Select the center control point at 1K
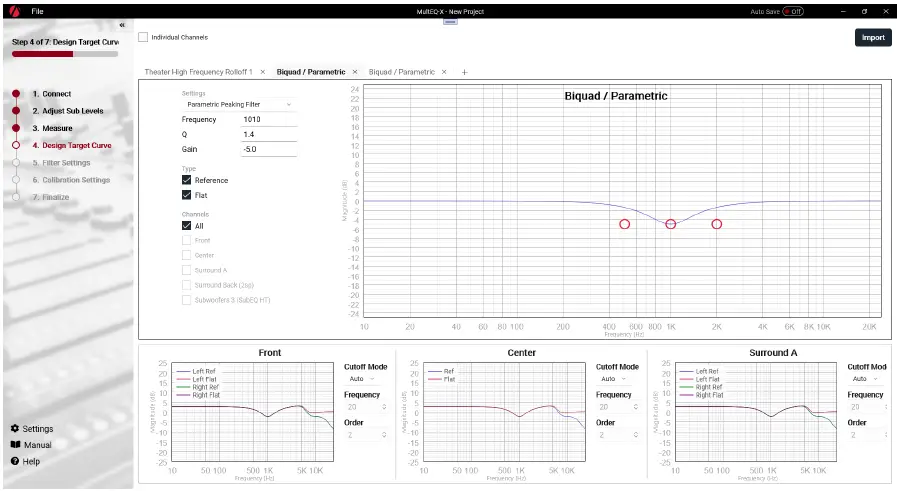 [670, 224]
